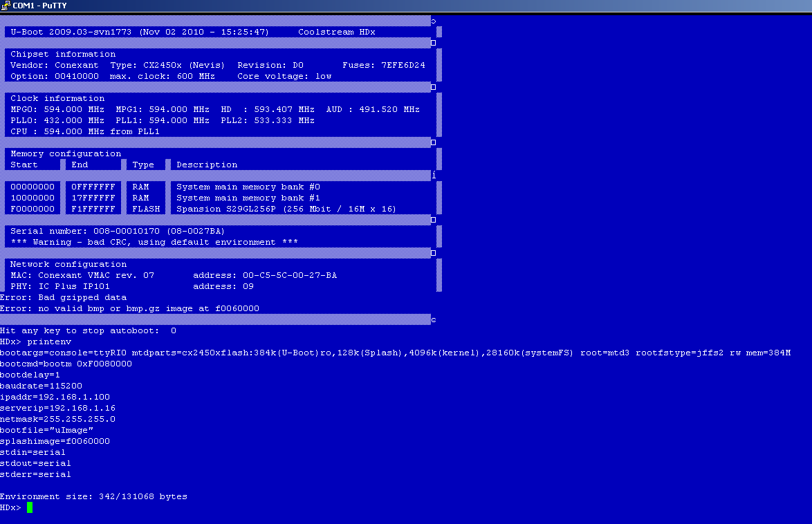
Task: Click the bad CRC warning line
Action: (x=154, y=242)
